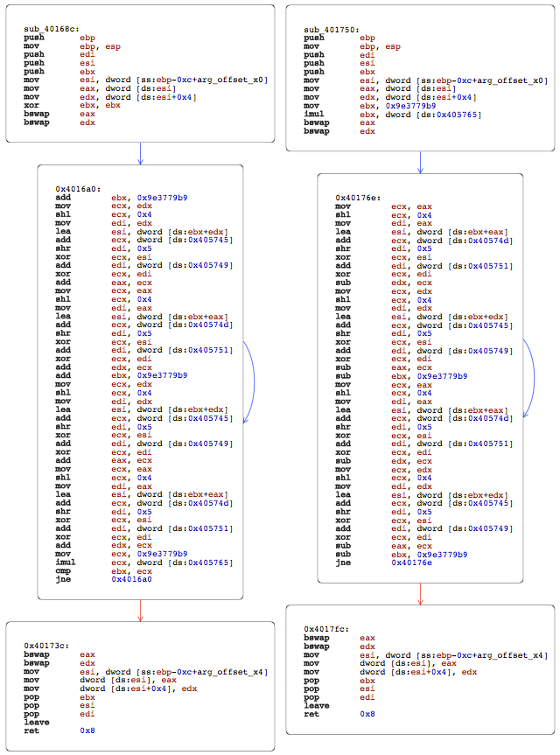Select the sub_40168c: function label
This screenshot has height=755, width=560.
pyautogui.click(x=52, y=29)
